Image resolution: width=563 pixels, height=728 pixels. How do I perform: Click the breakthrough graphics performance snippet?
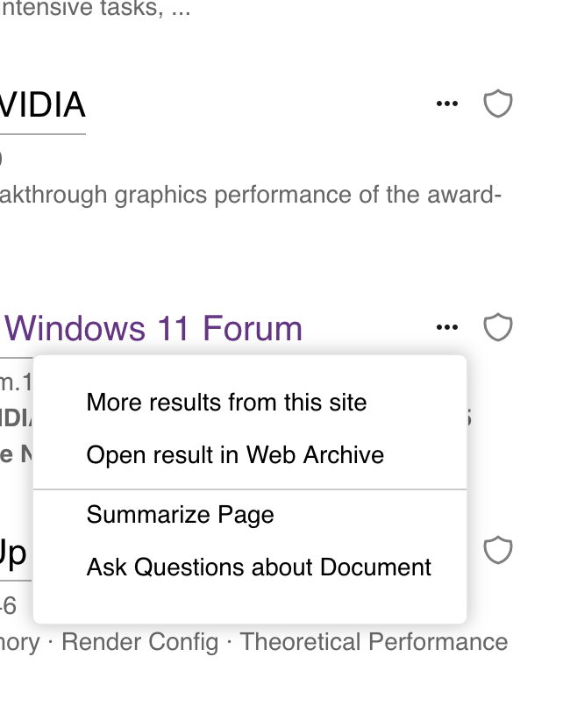pyautogui.click(x=250, y=194)
